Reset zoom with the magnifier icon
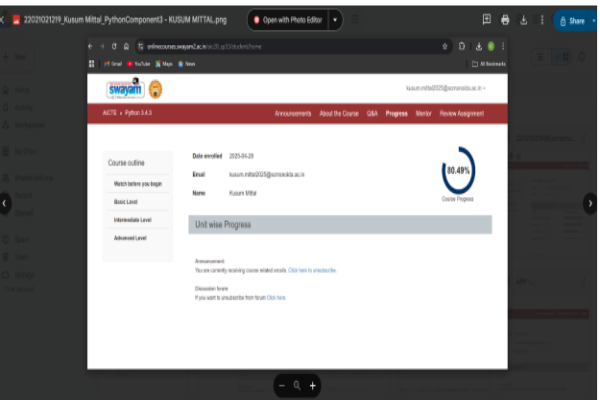 [x=297, y=385]
